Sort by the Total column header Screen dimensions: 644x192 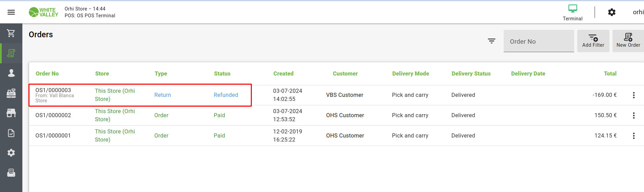(610, 73)
